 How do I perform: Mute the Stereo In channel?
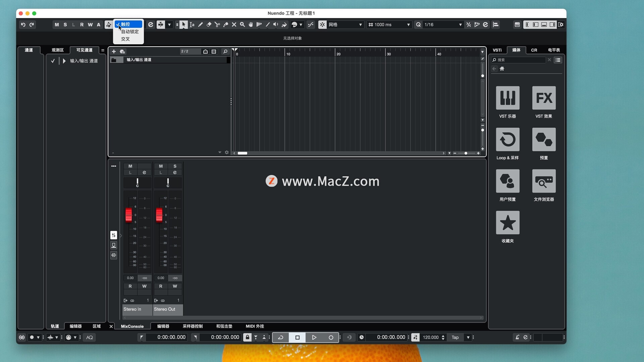(x=130, y=166)
